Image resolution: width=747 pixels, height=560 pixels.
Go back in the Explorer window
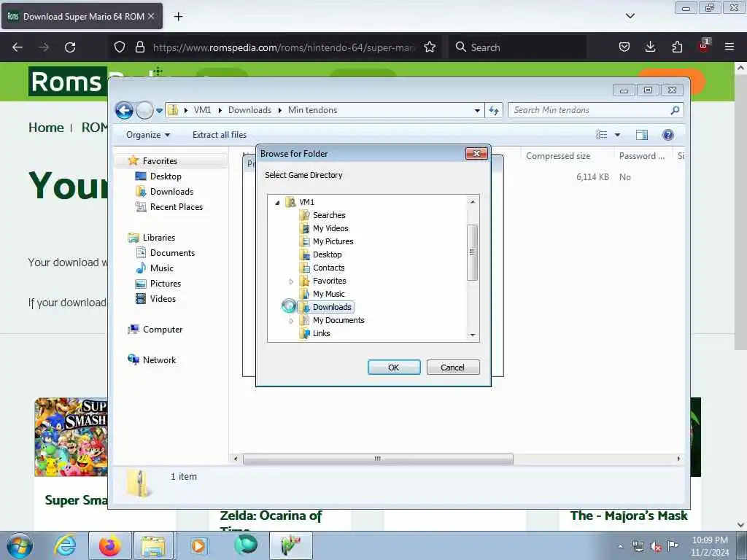124,111
